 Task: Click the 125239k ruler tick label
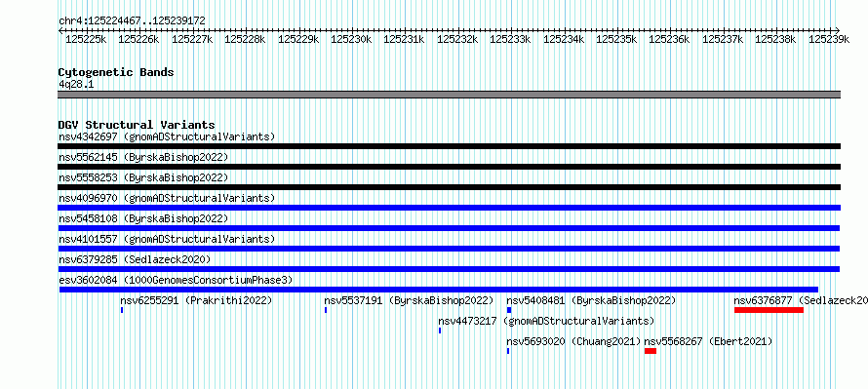click(x=829, y=39)
